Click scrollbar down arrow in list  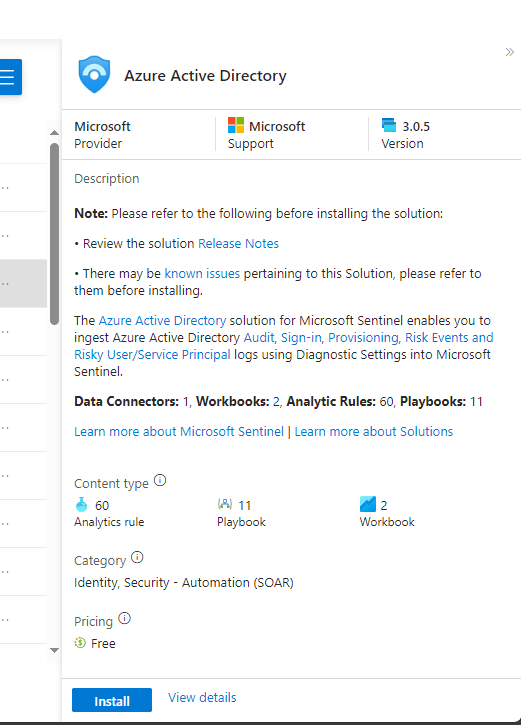click(x=55, y=650)
